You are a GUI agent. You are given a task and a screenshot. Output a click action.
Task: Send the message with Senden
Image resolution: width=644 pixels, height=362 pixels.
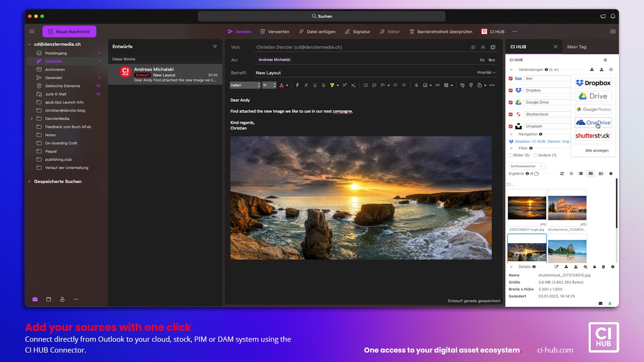coord(239,32)
